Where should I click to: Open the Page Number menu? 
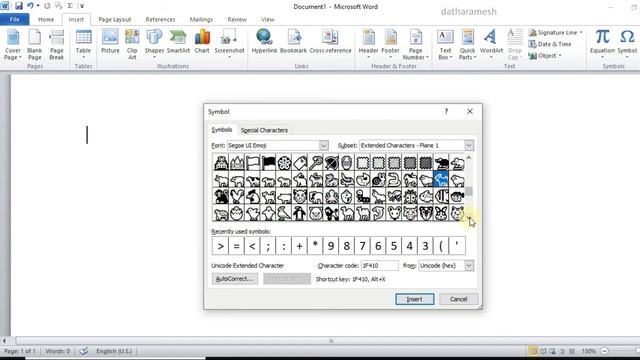[x=416, y=45]
